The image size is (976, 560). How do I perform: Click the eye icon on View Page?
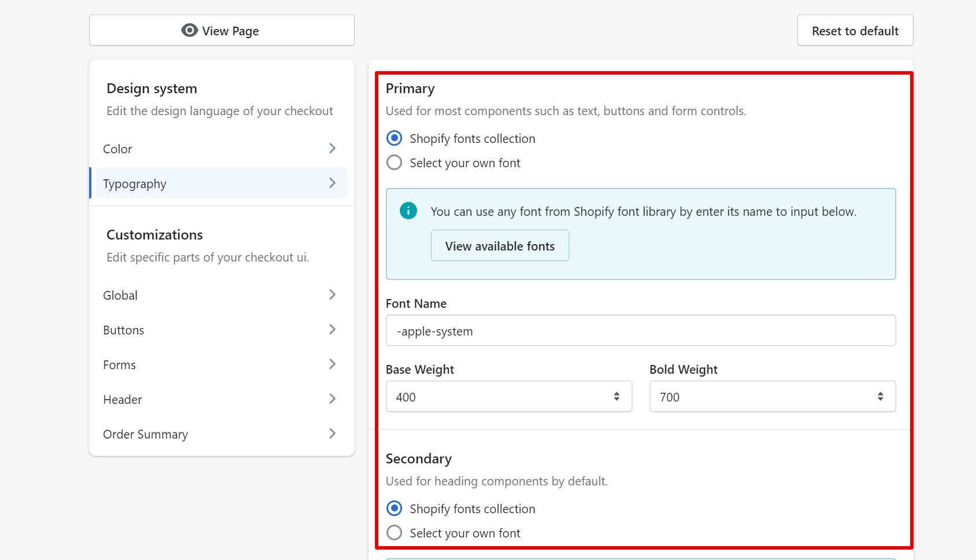click(x=189, y=30)
